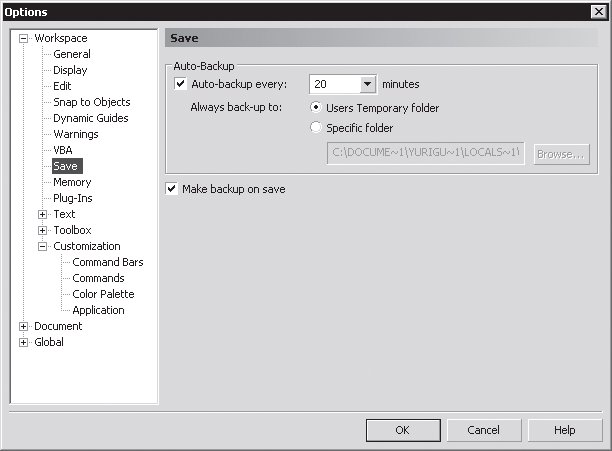
Task: Select Customization item in the tree
Action: tap(87, 246)
